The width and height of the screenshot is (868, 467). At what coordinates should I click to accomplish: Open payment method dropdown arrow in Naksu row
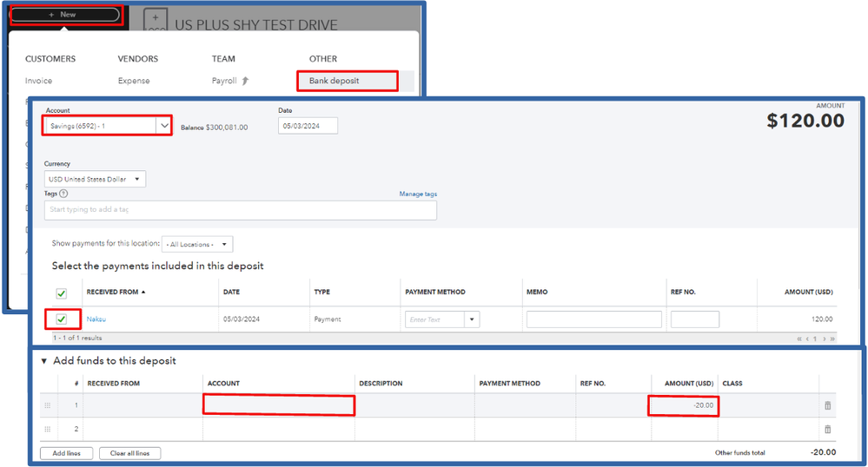472,319
